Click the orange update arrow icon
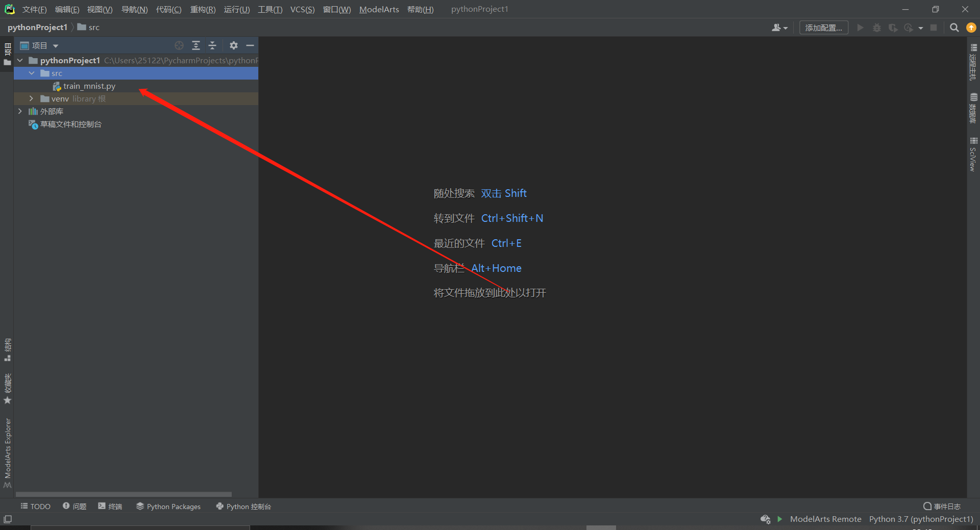 (x=971, y=28)
